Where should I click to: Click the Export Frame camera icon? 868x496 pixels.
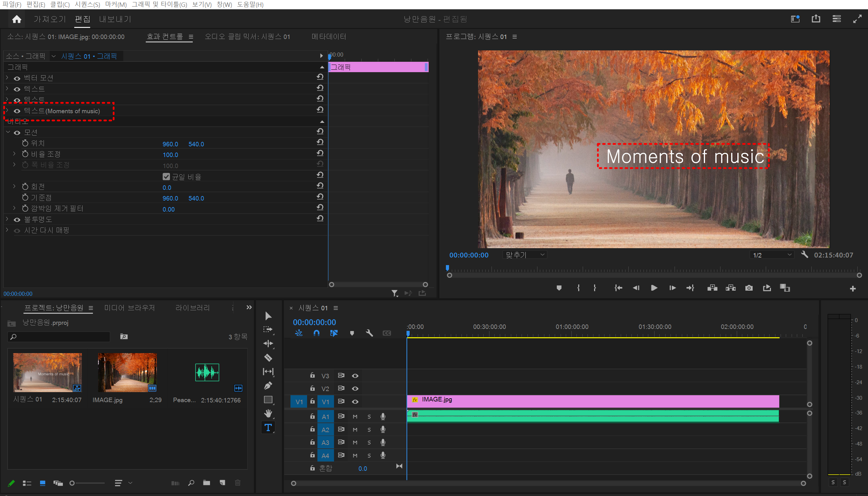click(748, 288)
